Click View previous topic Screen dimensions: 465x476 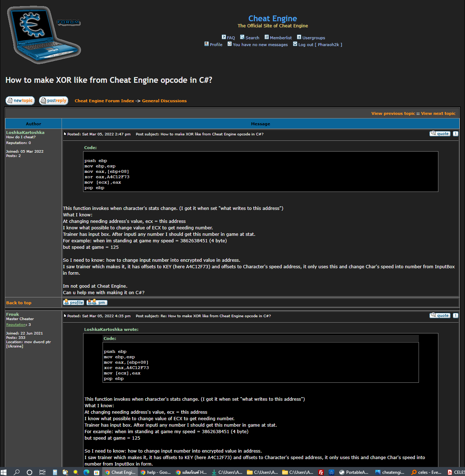pos(393,113)
